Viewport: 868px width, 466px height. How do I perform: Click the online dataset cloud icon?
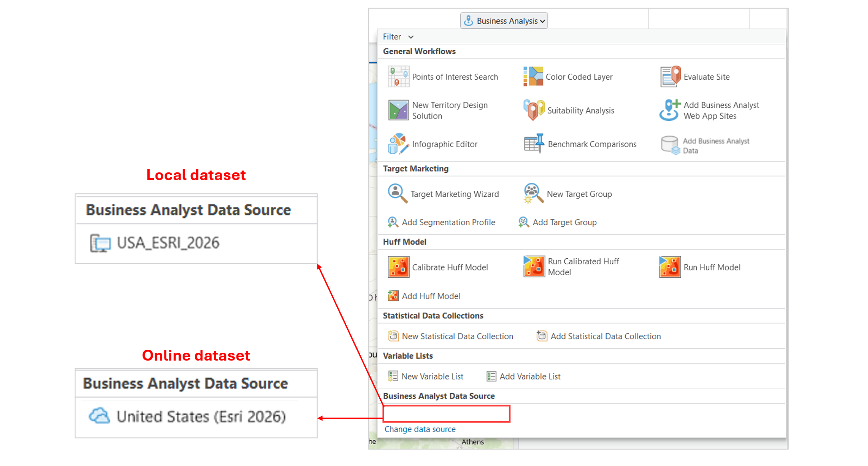[99, 415]
